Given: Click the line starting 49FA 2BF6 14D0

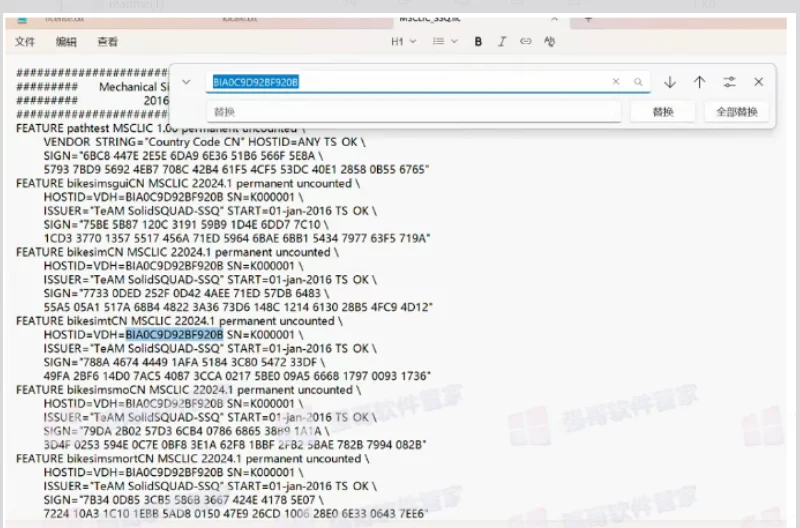Looking at the screenshot, I should (x=237, y=376).
